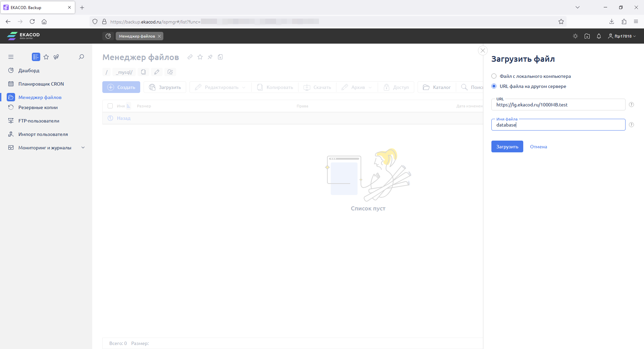Viewport: 644px width, 349px height.
Task: Open 'Резервные копии' in the sidebar
Action: click(38, 107)
